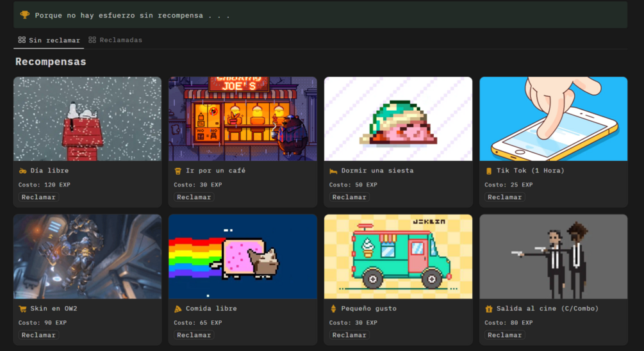Click the popcorn icon for Salida al cine
644x351 pixels.
pyautogui.click(x=489, y=309)
